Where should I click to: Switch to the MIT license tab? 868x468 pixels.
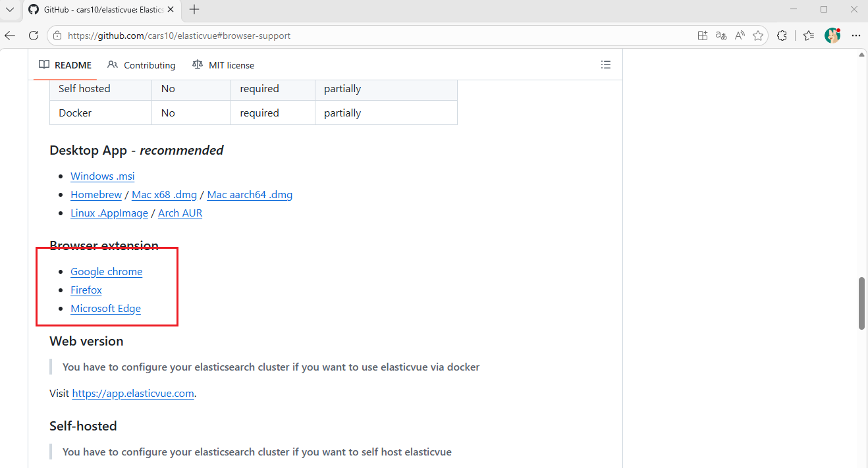click(x=223, y=65)
